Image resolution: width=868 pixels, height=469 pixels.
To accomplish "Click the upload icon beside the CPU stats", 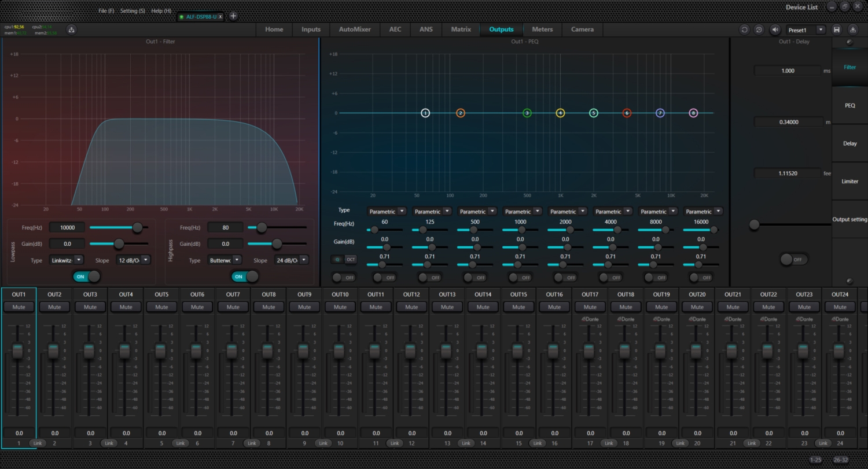I will tap(72, 29).
